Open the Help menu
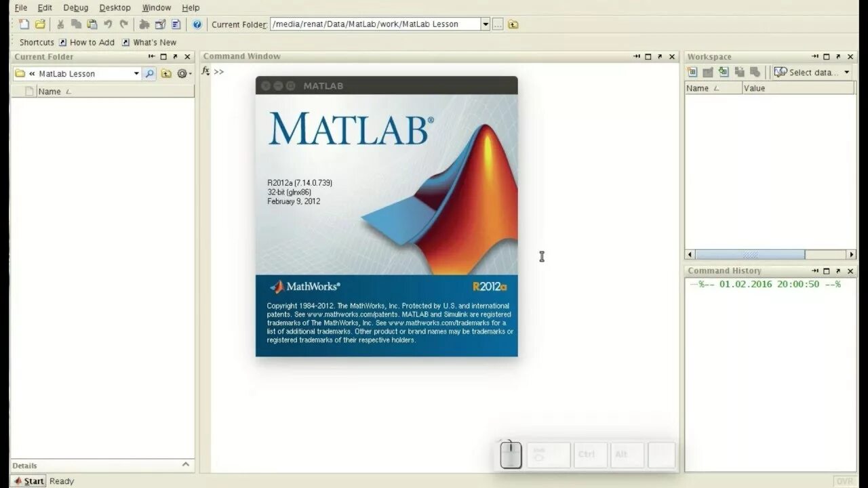Screen dimensions: 868x488 click(191, 7)
